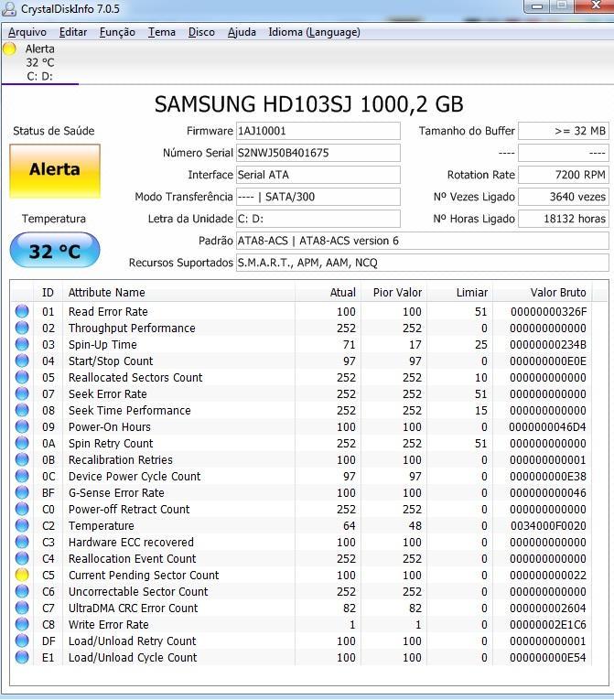Click the 32 °C temperature button
The image size is (614, 700).
click(55, 251)
